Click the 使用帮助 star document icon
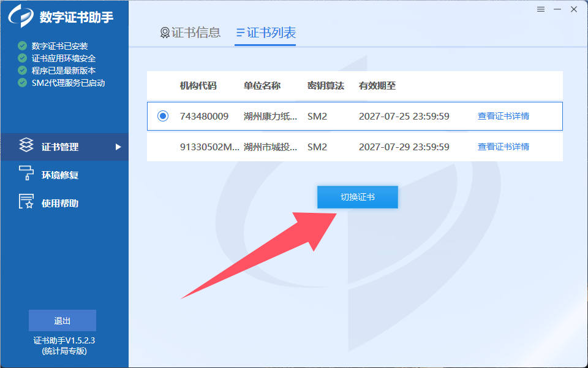588x368 pixels. [26, 202]
